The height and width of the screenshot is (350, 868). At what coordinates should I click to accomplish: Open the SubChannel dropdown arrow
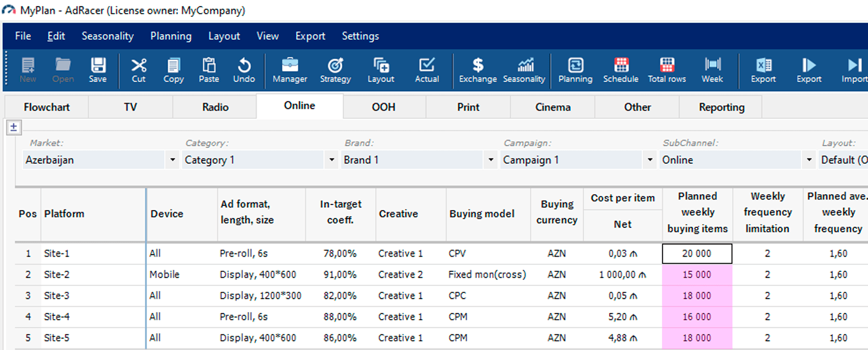pyautogui.click(x=809, y=160)
